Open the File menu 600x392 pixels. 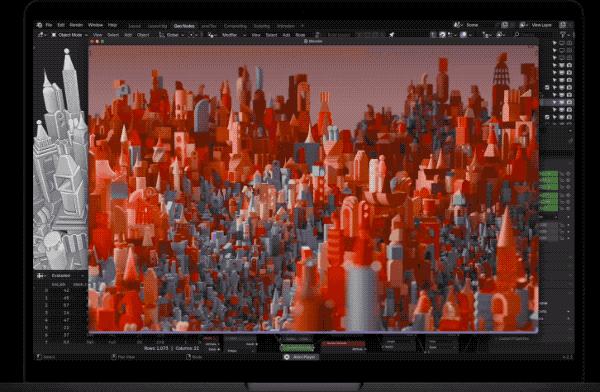click(49, 25)
